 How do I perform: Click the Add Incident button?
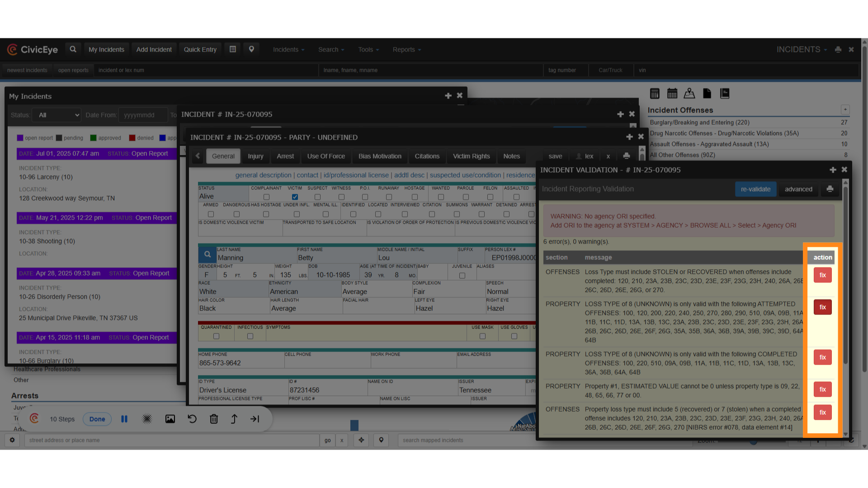click(x=154, y=49)
